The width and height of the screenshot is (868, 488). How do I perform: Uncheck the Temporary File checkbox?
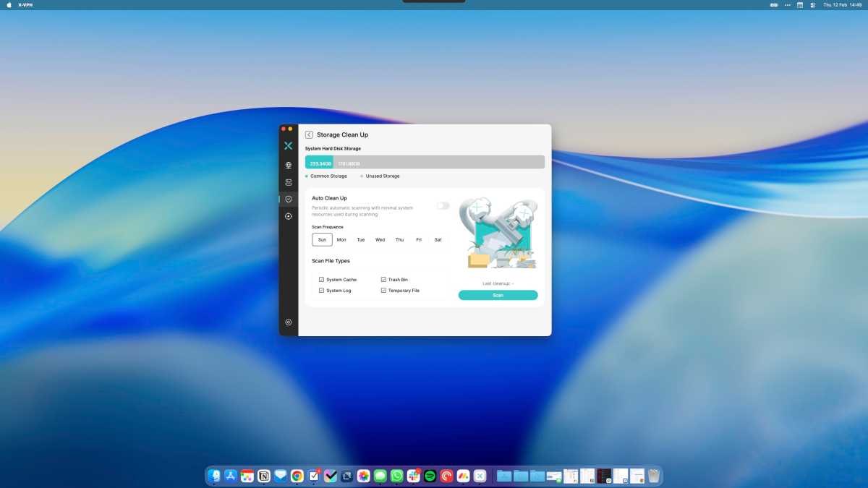[383, 290]
